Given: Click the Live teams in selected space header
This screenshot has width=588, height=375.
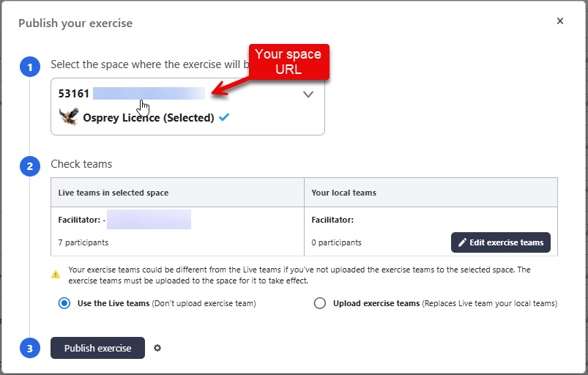Looking at the screenshot, I should point(113,193).
